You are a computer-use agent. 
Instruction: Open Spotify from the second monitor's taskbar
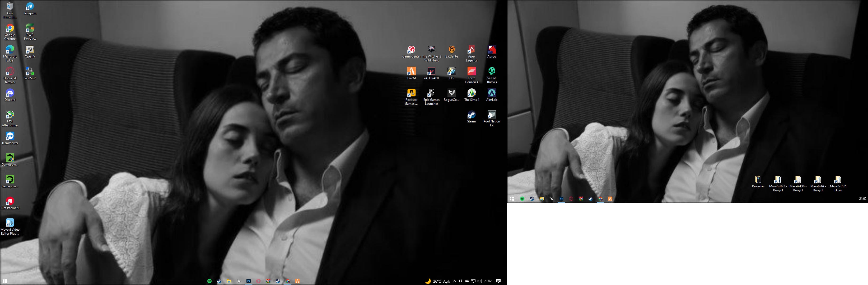pyautogui.click(x=522, y=199)
